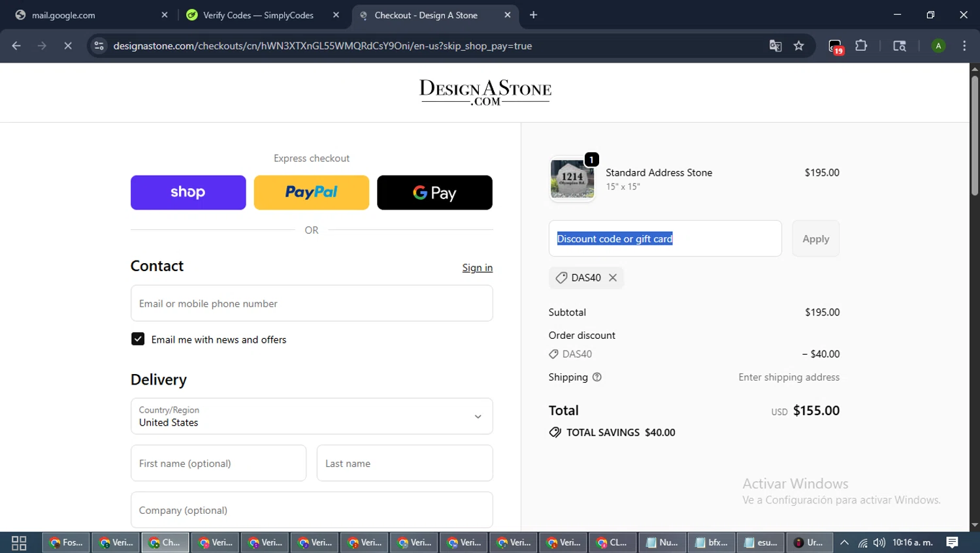Close the Checkout - Design A Stone tab

tap(508, 15)
